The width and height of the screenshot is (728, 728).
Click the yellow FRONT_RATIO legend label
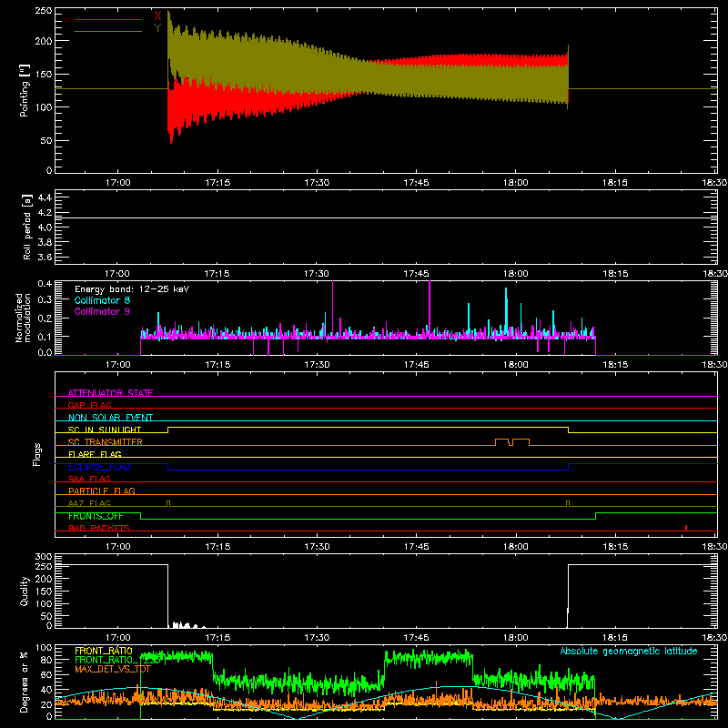click(x=104, y=651)
